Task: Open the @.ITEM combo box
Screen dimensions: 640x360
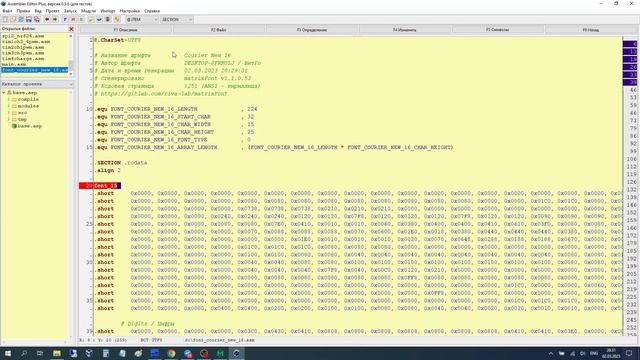Action: point(141,19)
